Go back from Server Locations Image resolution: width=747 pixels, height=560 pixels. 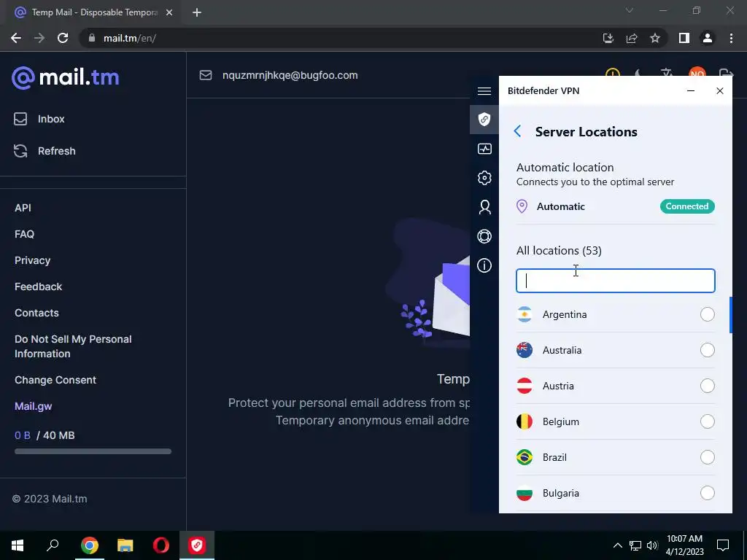tap(518, 131)
